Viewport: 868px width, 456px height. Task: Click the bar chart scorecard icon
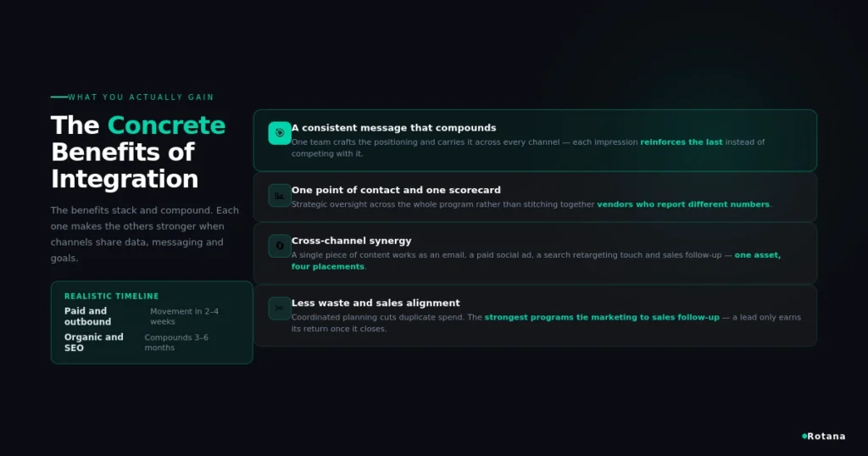[x=280, y=195]
